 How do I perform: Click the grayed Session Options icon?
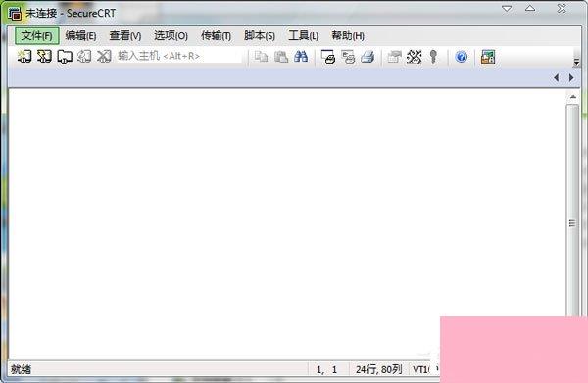(394, 57)
